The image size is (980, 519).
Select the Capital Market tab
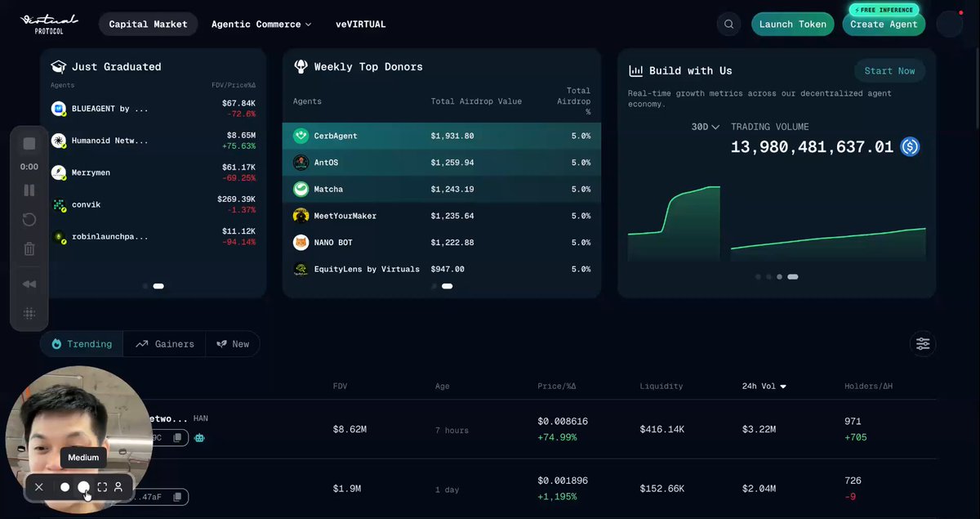point(149,25)
